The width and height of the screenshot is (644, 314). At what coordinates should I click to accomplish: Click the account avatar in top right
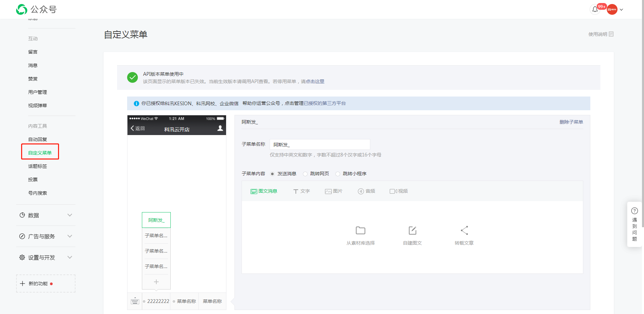(612, 9)
